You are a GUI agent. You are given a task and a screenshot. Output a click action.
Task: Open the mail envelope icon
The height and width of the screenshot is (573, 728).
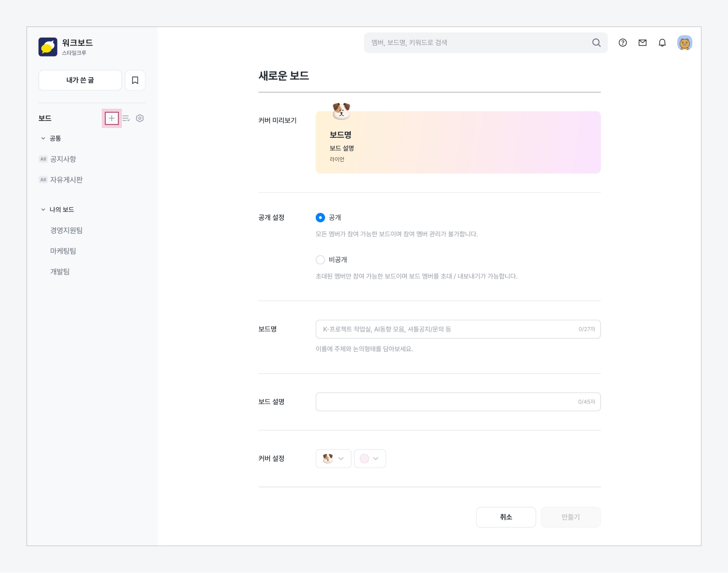642,43
